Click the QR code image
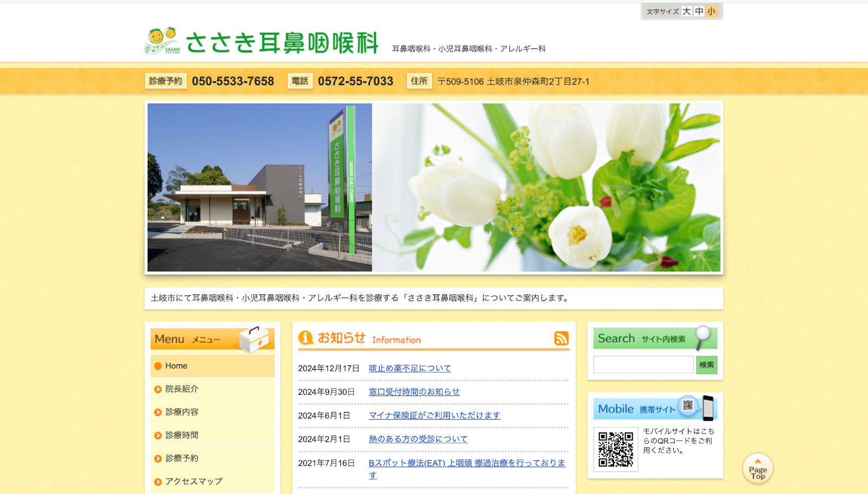This screenshot has width=868, height=494. [x=616, y=449]
